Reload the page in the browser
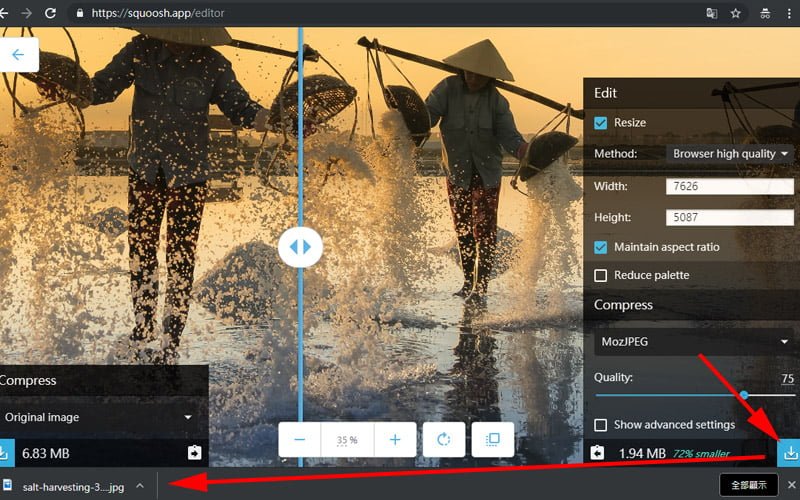Viewport: 800px width, 500px height. click(x=50, y=13)
